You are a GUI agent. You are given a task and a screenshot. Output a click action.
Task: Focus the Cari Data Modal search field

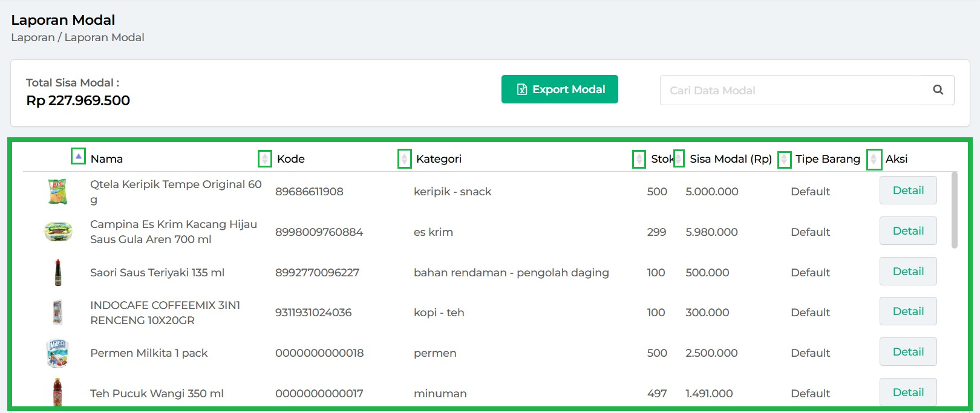[792, 90]
